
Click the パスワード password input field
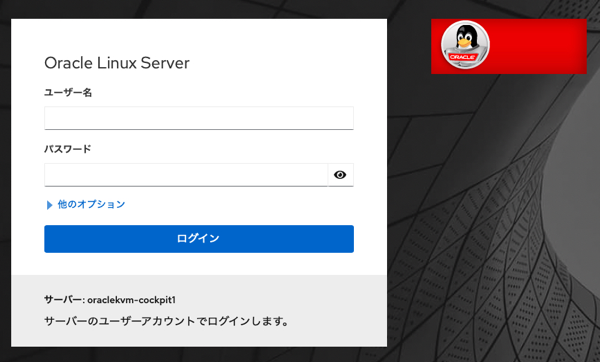[186, 175]
